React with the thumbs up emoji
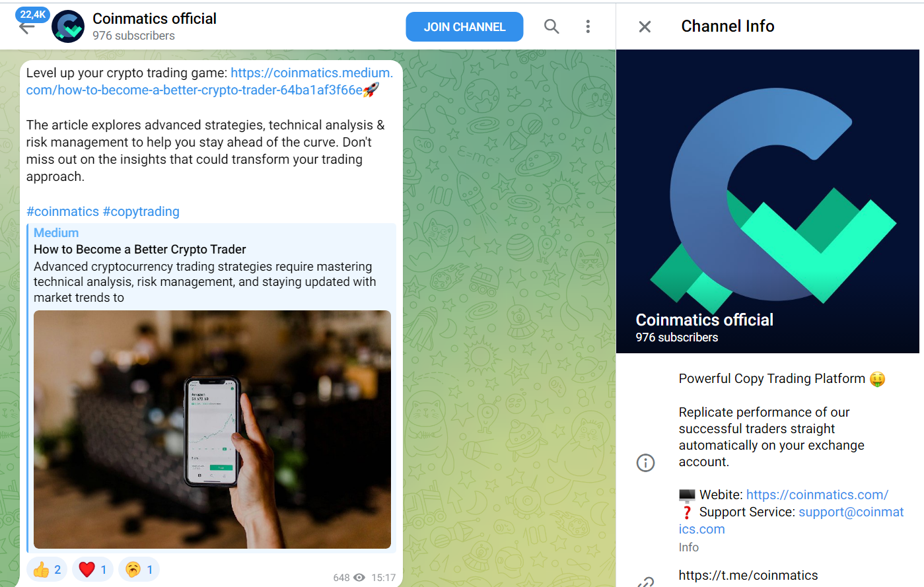Screen dimensions: 924x587 (47, 569)
